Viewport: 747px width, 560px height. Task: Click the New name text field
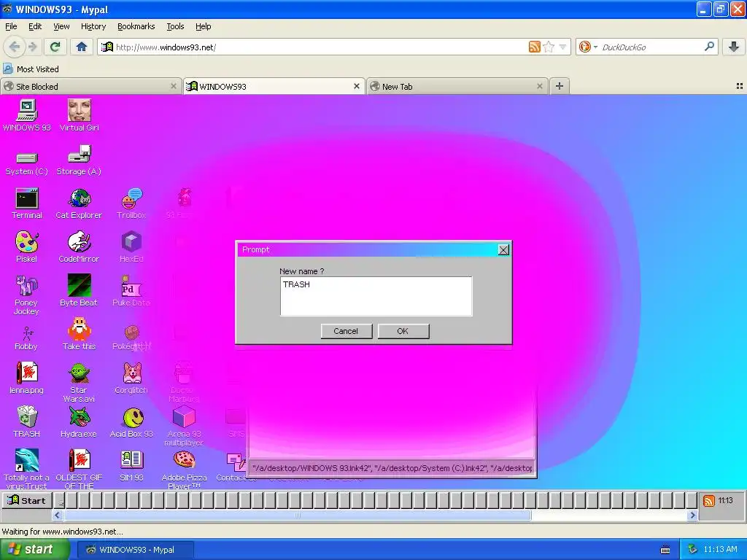pos(376,296)
